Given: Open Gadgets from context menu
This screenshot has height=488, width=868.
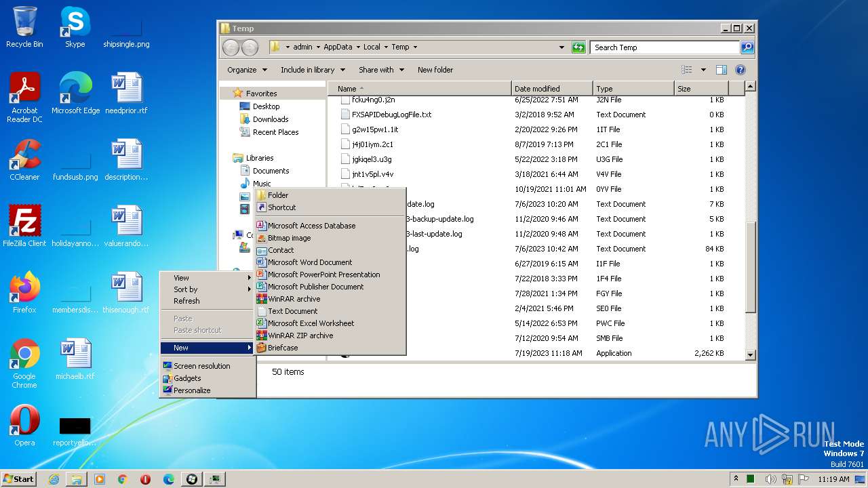Looking at the screenshot, I should 208,378.
